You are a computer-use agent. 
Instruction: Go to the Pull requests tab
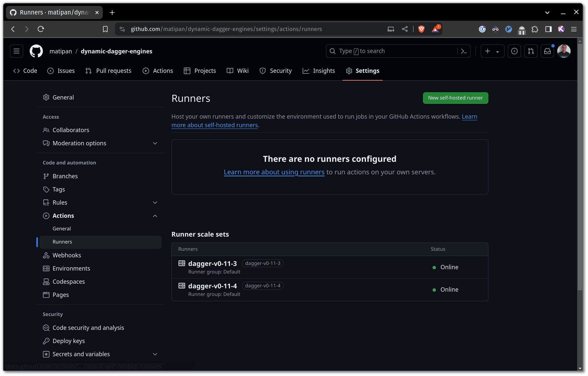[108, 71]
